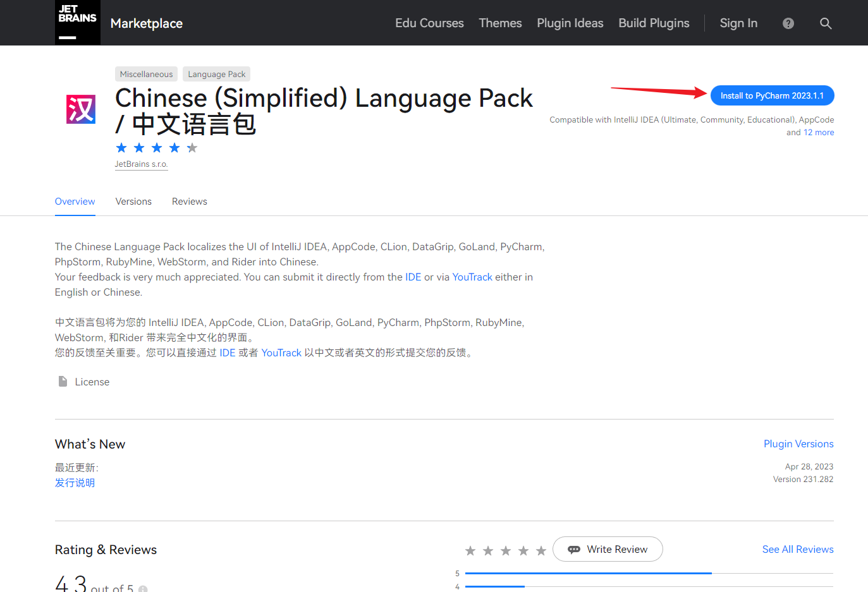Click the 'Version 231.282' text
This screenshot has height=592, width=868.
click(803, 480)
